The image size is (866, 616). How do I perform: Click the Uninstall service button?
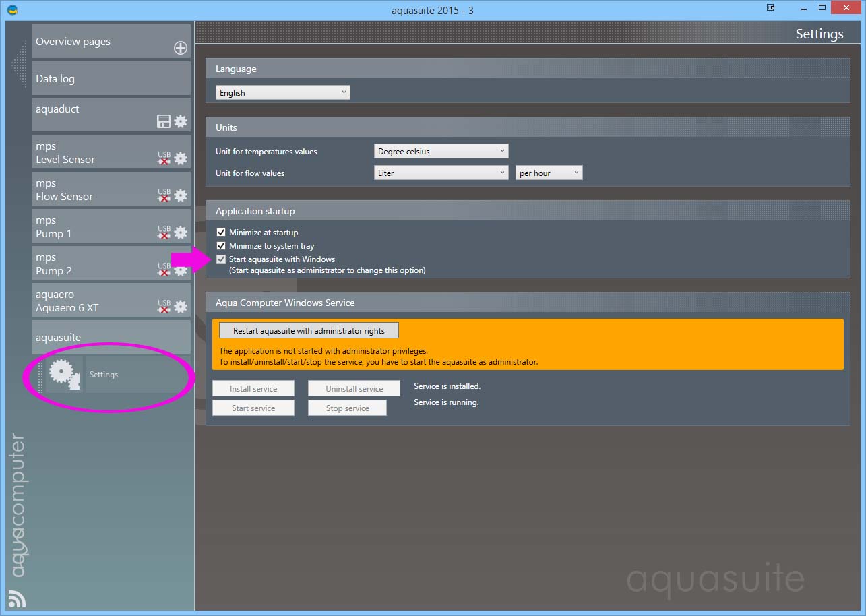click(354, 389)
